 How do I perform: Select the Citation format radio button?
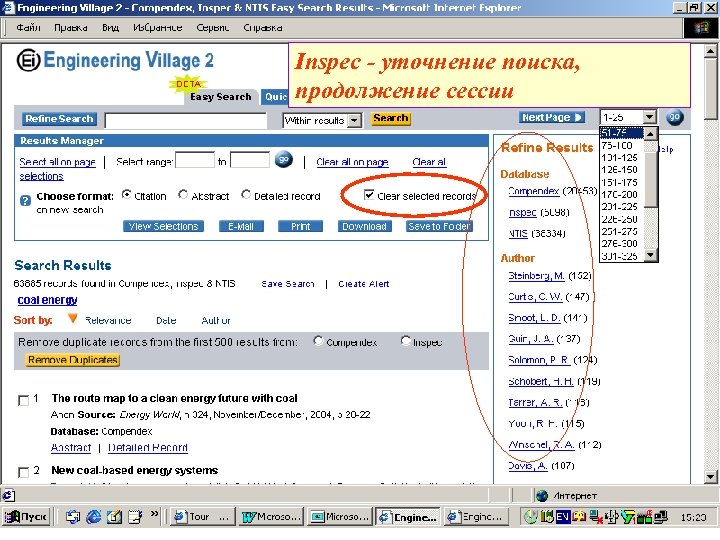point(126,195)
